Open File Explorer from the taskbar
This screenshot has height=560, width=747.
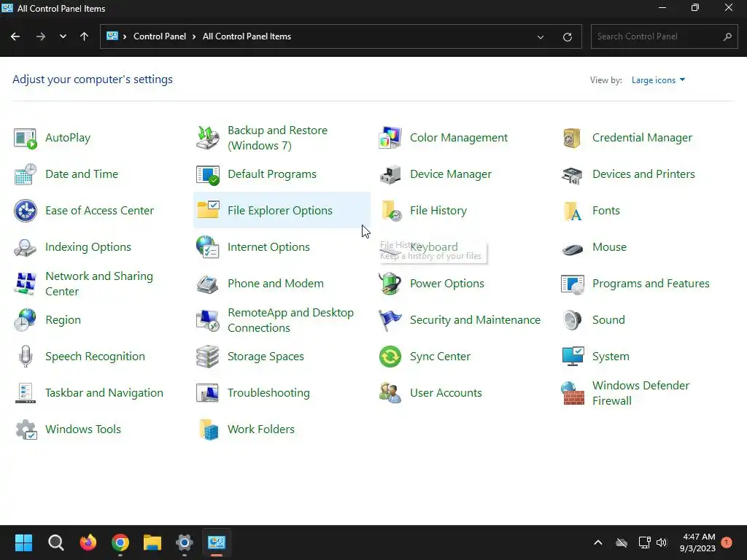(x=152, y=542)
